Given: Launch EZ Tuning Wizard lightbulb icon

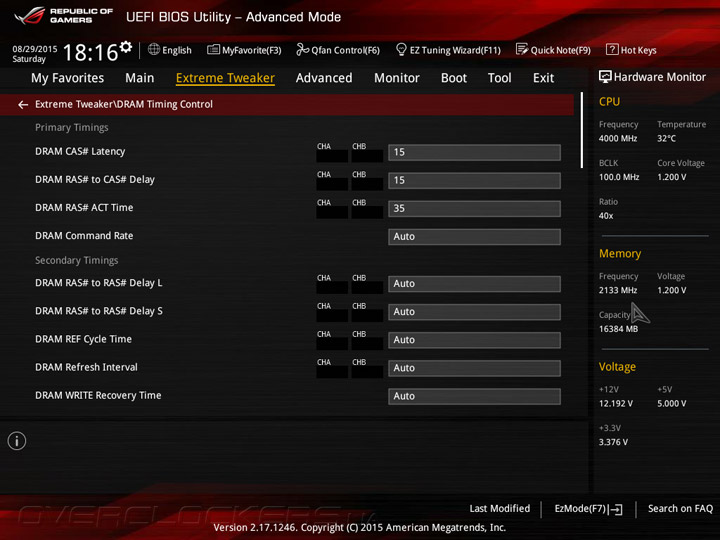Looking at the screenshot, I should 401,49.
